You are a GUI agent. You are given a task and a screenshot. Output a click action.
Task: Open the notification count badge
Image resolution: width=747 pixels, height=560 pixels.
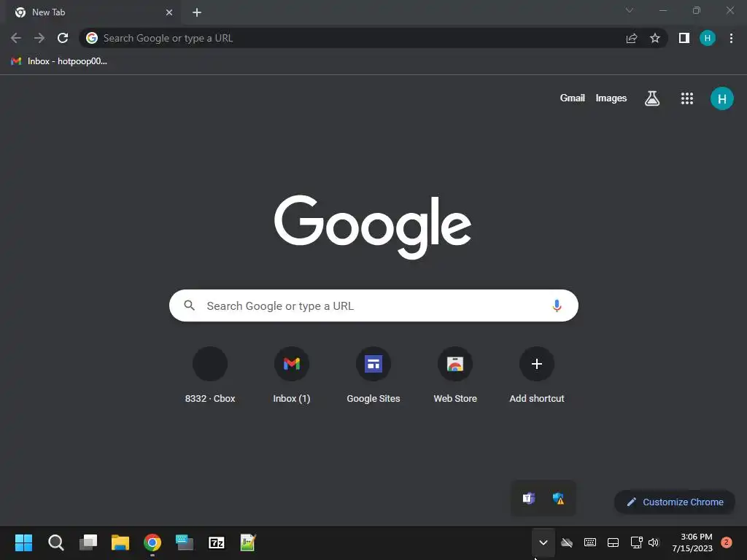[x=727, y=542]
